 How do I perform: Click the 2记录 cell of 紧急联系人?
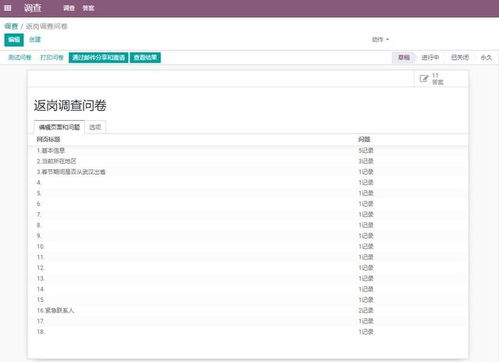point(366,311)
